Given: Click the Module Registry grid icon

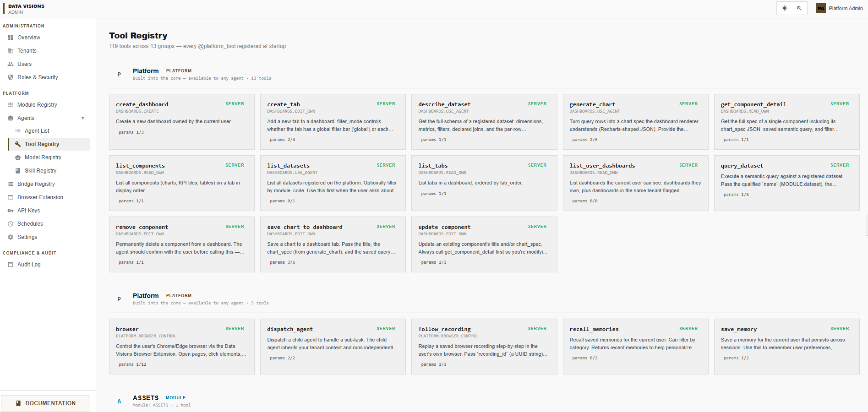Looking at the screenshot, I should (x=11, y=105).
